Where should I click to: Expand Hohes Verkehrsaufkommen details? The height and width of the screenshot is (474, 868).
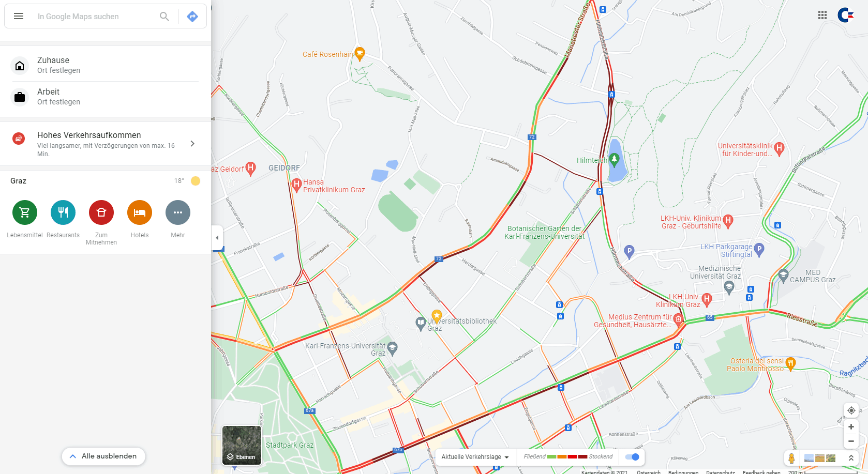pos(106,144)
